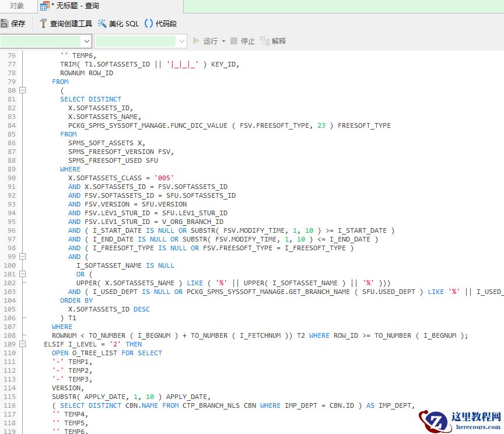The image size is (504, 434).
Task: Click SPMS_FREESOFT_USED SFU on line 88
Action: 113,160
